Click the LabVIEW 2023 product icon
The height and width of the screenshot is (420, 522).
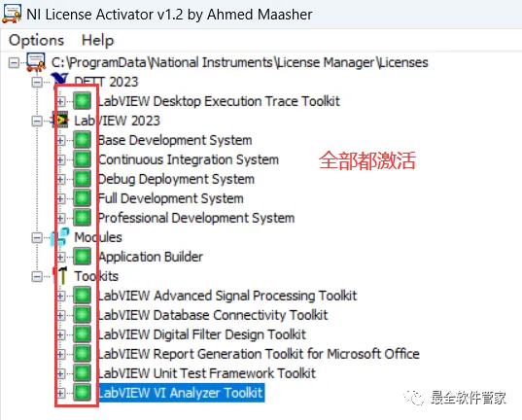pos(60,121)
